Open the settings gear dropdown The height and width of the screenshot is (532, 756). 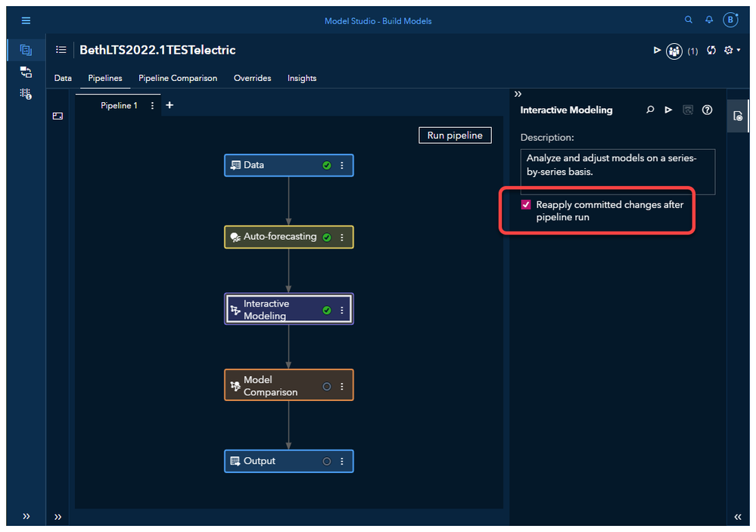(x=732, y=50)
